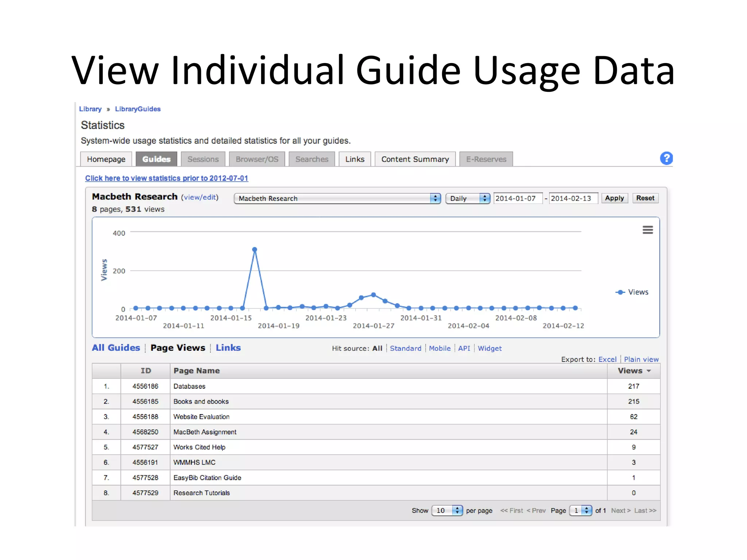Open the view/edit link for Macbeth Research
Viewport: 747px width, 560px height.
tap(200, 197)
